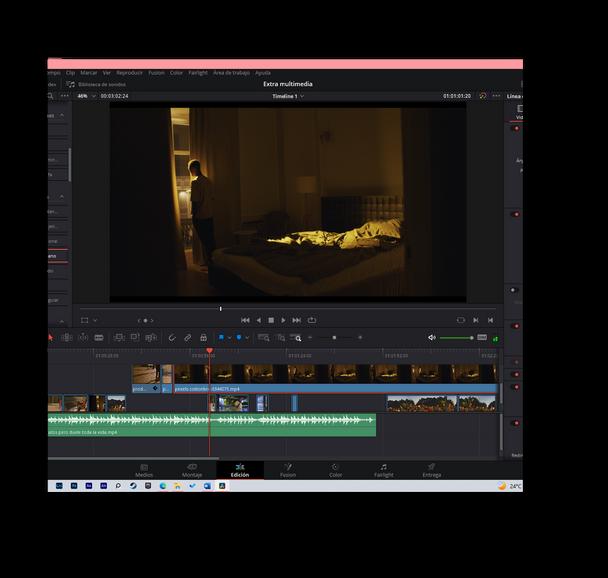608x578 pixels.
Task: Click the Full extent zoom icon
Action: pyautogui.click(x=264, y=338)
